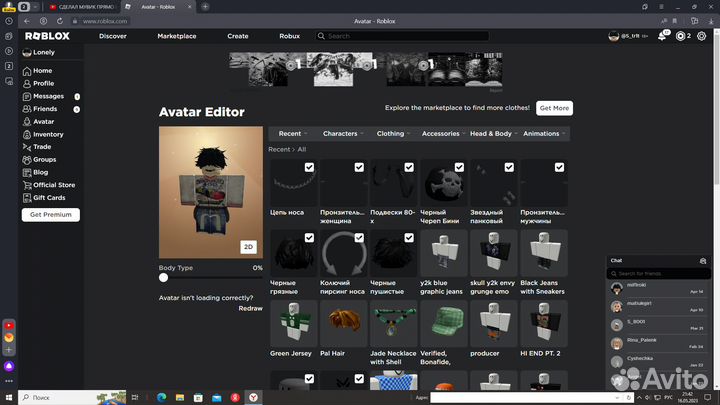720x405 pixels.
Task: Open the Head & Body dropdown
Action: 493,133
